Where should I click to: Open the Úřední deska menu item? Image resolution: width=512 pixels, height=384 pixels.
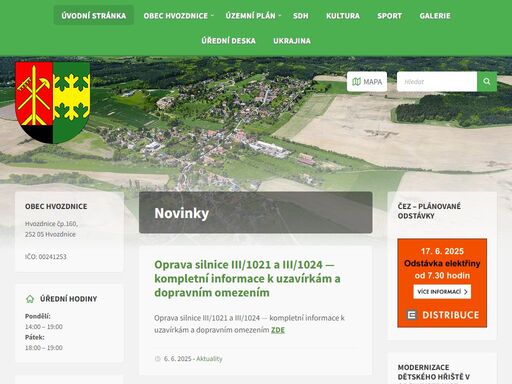tap(229, 41)
